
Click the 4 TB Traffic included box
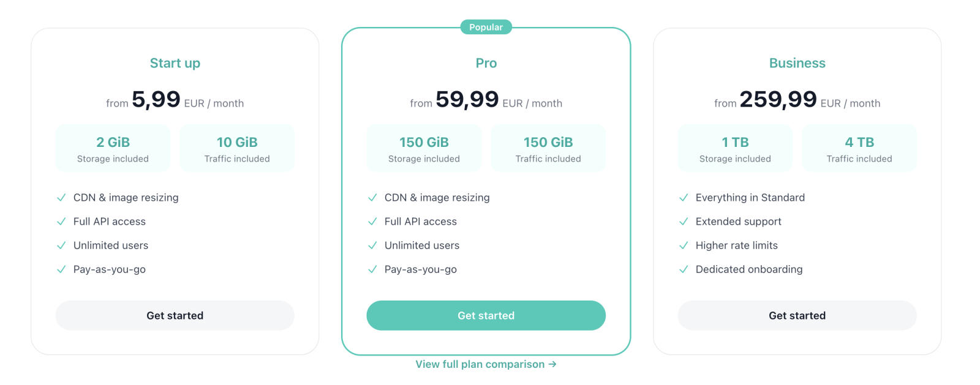point(859,149)
